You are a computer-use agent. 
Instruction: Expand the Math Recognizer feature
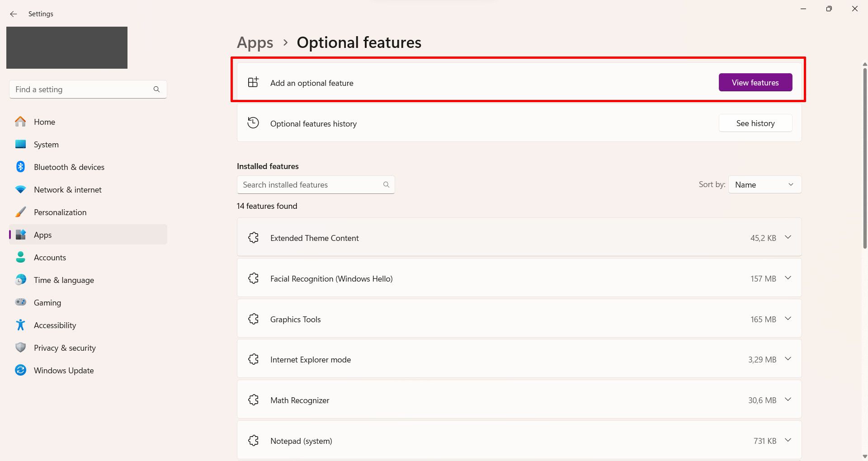[x=788, y=400]
